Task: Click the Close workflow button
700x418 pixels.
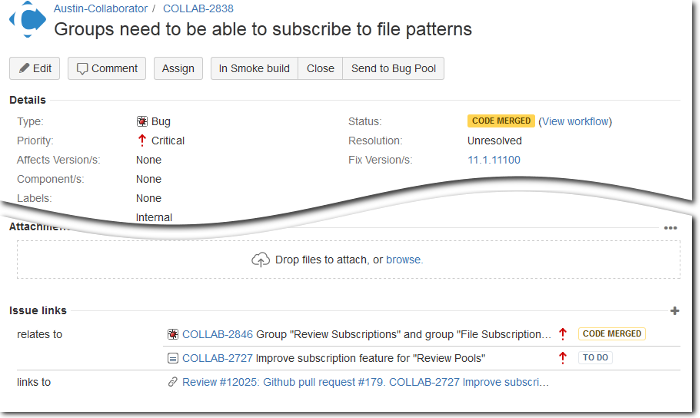Action: point(320,68)
